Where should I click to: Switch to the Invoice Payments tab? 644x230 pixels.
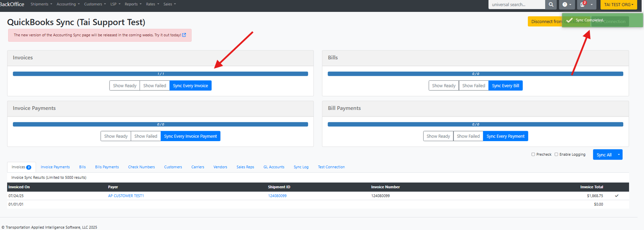tap(55, 167)
